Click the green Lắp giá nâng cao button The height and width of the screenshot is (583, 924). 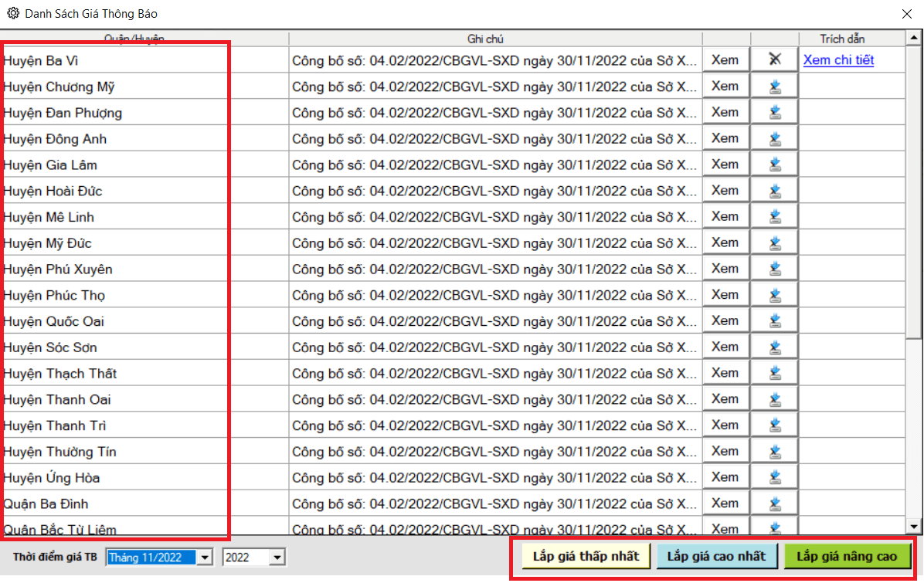(x=847, y=556)
